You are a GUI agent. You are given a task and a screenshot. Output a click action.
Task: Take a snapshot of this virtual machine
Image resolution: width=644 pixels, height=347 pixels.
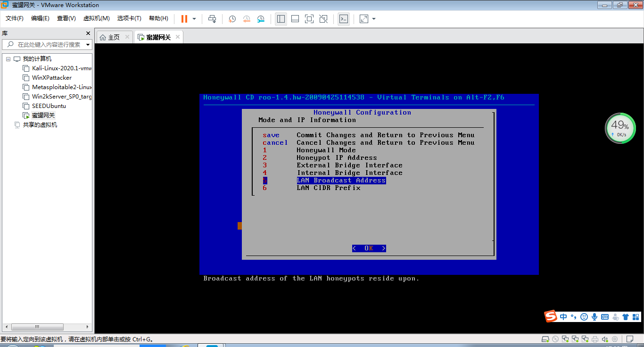232,19
